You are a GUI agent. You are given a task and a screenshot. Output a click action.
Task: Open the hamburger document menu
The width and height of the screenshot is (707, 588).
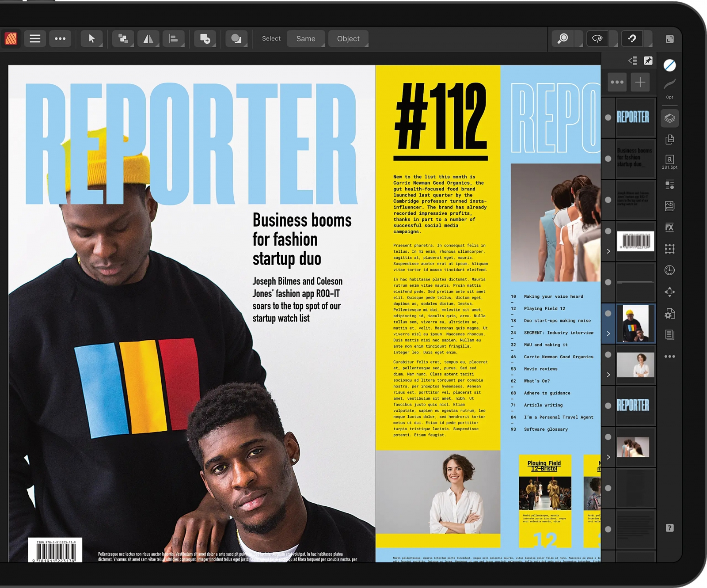(x=35, y=39)
